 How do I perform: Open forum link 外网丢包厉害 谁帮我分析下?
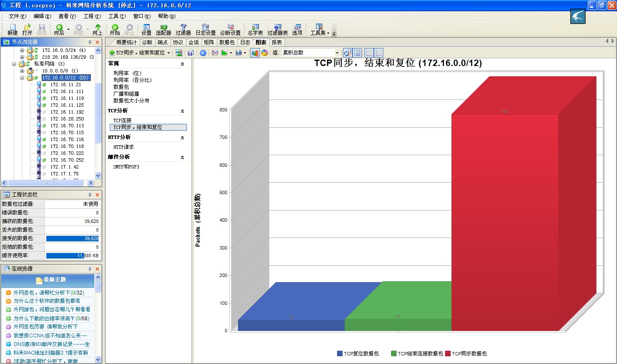[45, 327]
